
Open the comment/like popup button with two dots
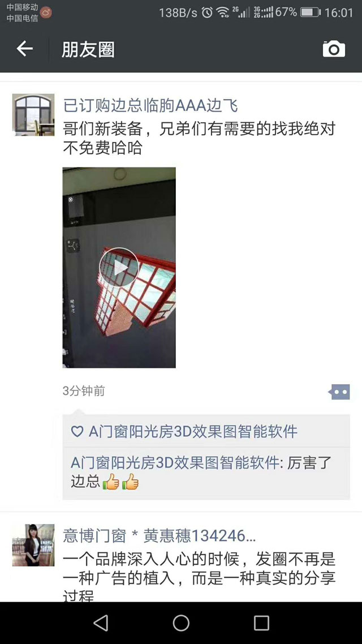click(339, 392)
